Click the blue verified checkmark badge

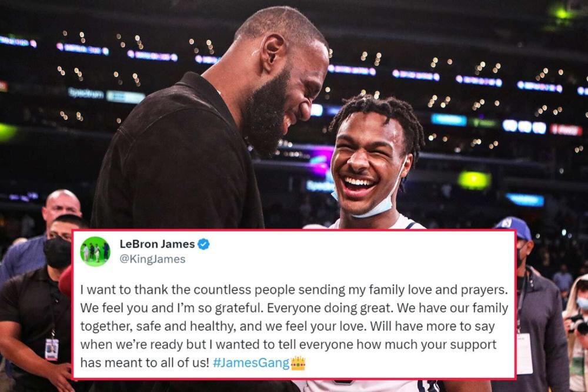click(x=203, y=244)
